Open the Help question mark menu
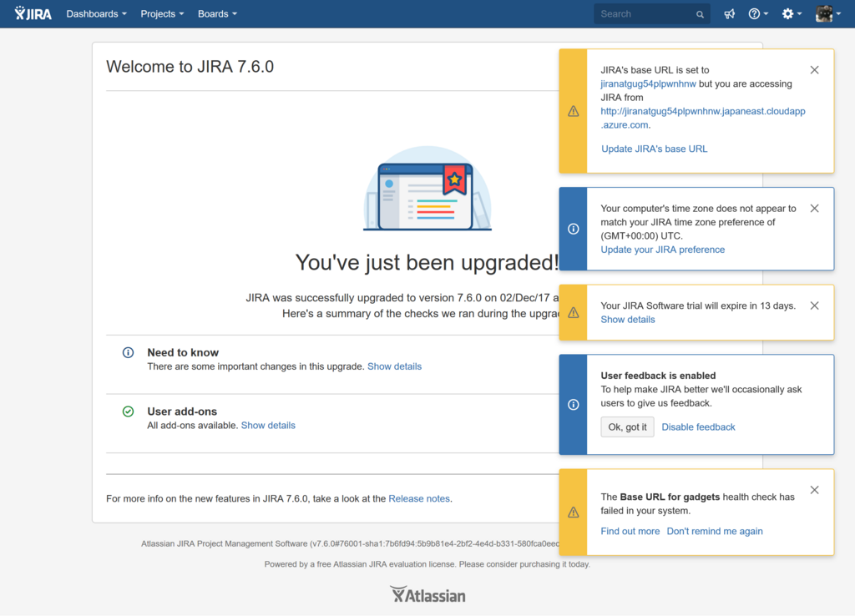Image resolution: width=855 pixels, height=616 pixels. 758,14
